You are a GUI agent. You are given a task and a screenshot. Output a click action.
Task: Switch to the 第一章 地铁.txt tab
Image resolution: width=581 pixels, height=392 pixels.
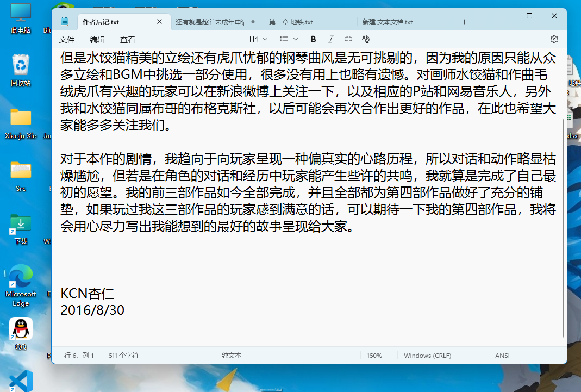(293, 22)
